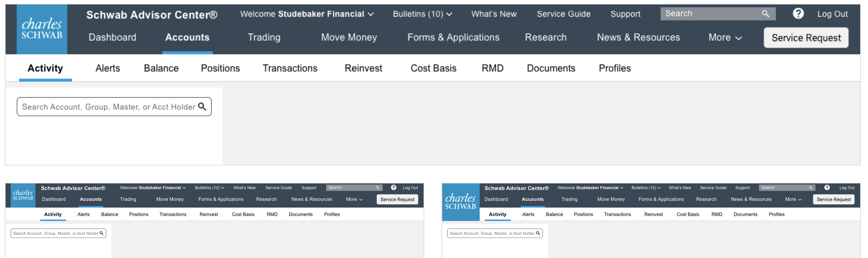This screenshot has width=868, height=258.
Task: Open the Documents tab in large top view
Action: click(551, 68)
